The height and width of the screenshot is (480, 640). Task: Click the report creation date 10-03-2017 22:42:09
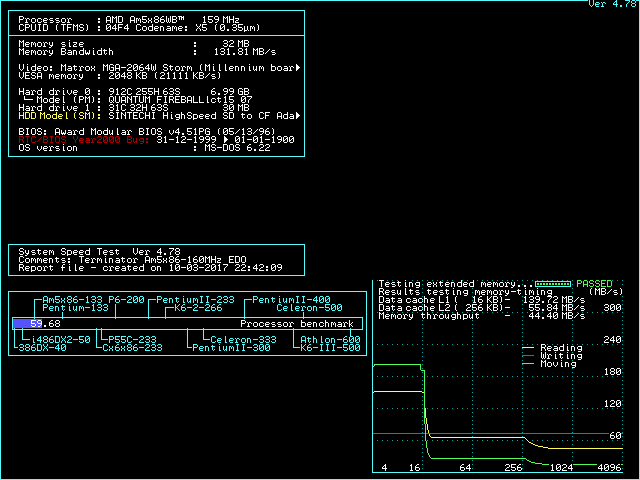click(225, 268)
